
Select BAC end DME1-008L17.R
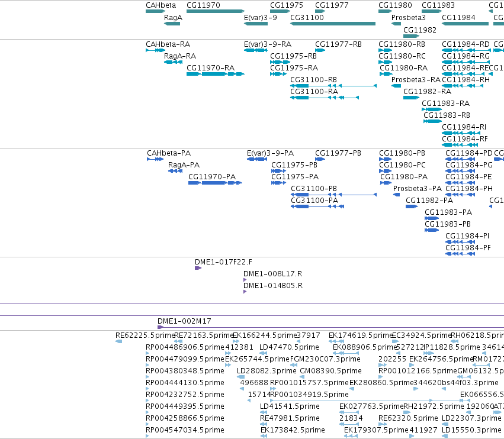pyautogui.click(x=272, y=275)
